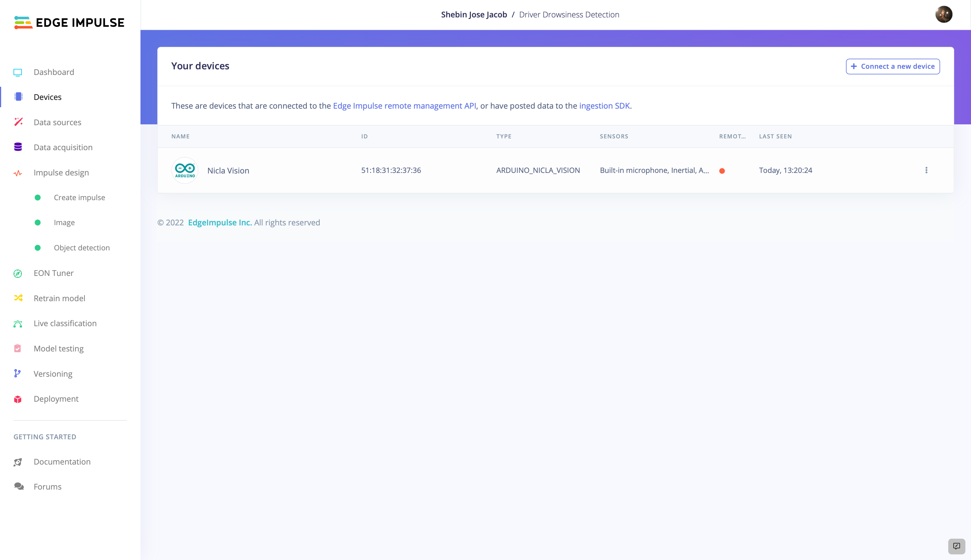Click the Data sources wand icon
The height and width of the screenshot is (560, 971).
click(18, 122)
